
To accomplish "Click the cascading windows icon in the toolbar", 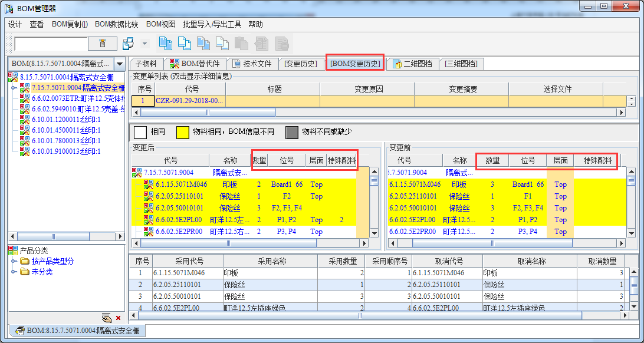I will pos(128,44).
